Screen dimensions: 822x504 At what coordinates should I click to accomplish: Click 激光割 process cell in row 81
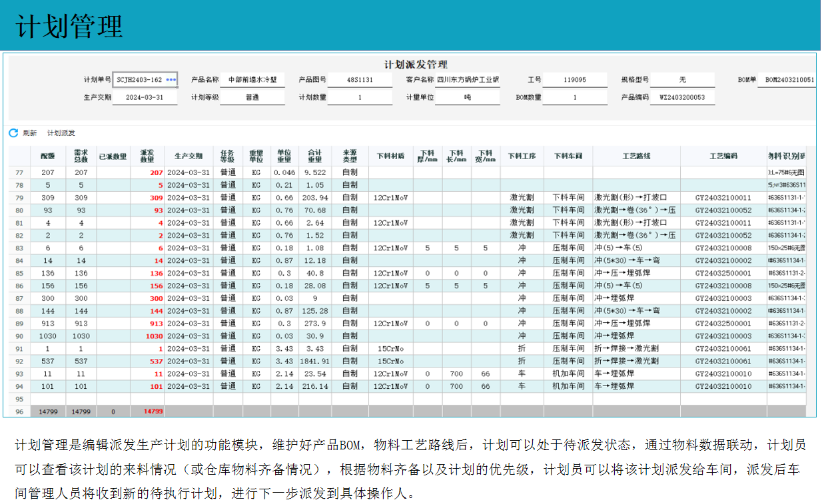click(x=522, y=223)
